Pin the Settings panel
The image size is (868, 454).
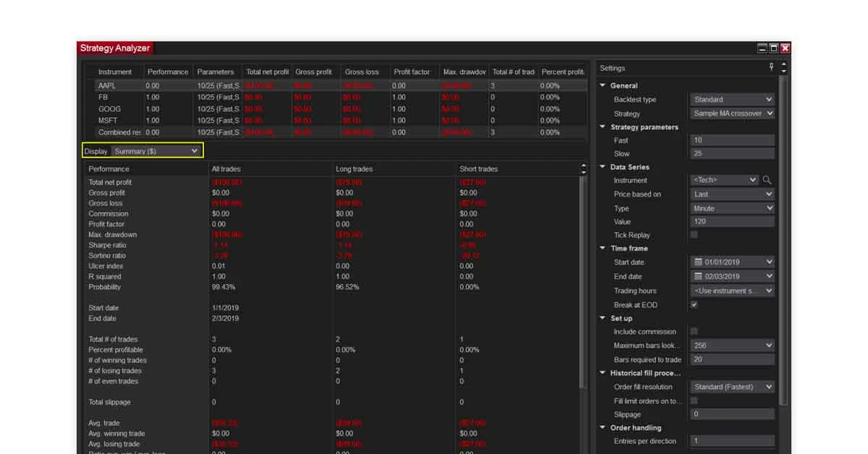pyautogui.click(x=773, y=67)
